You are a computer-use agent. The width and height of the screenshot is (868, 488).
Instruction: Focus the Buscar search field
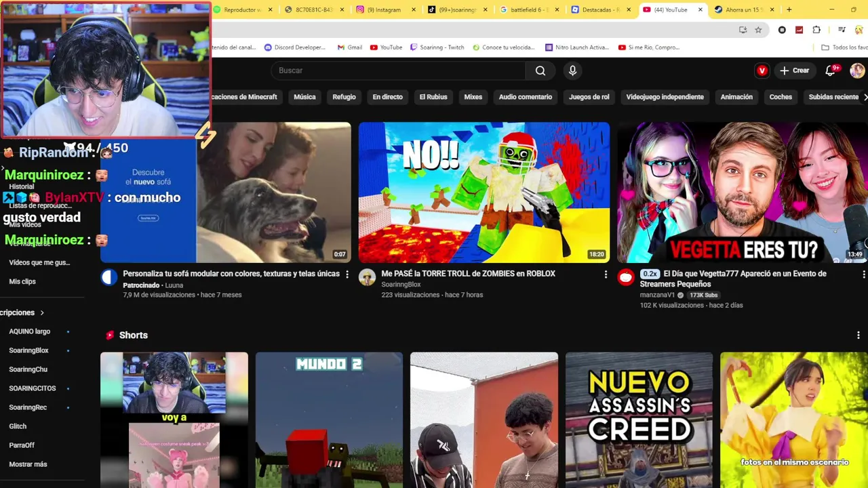tap(398, 70)
